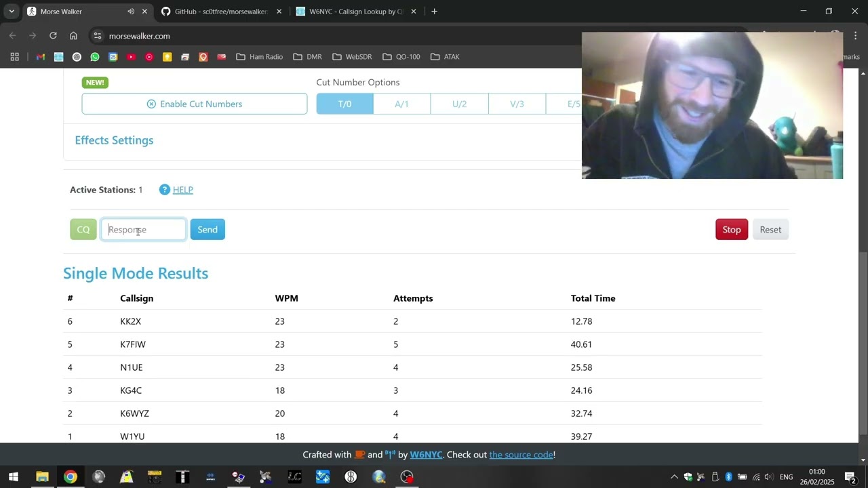Open the volume speaker tray icon
This screenshot has height=488, width=868.
click(x=770, y=477)
